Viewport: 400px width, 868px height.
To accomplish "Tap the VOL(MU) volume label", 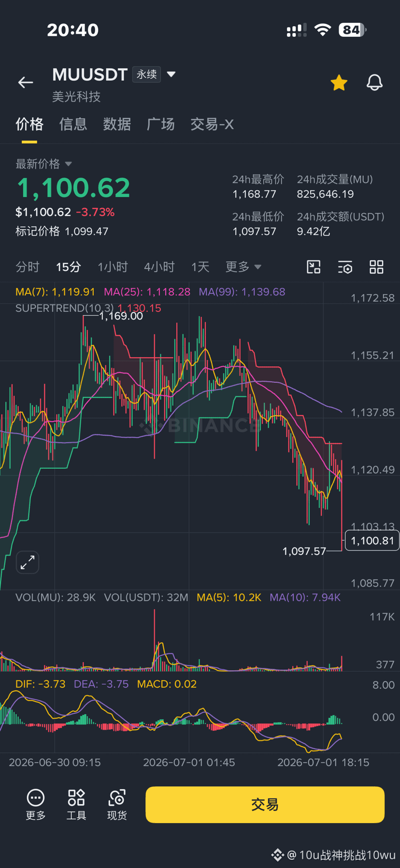I will pos(56,597).
